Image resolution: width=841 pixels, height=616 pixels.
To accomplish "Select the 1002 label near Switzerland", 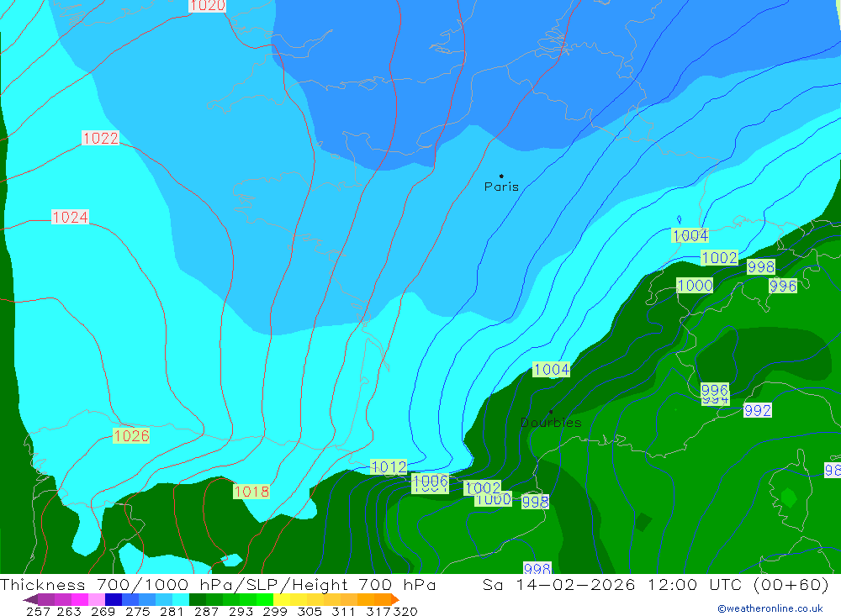I will point(719,258).
